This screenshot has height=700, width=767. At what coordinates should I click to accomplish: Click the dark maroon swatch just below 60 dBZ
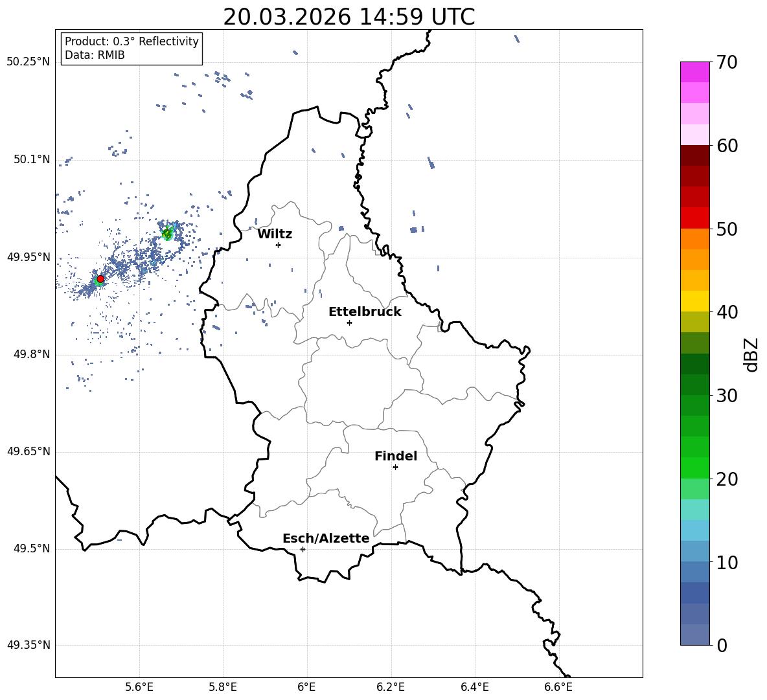tap(694, 155)
